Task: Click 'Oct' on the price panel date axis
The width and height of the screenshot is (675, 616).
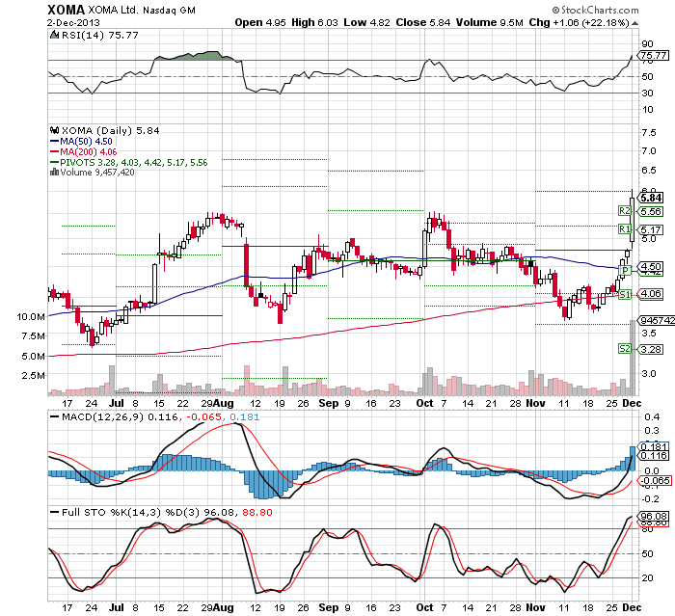Action: 424,403
